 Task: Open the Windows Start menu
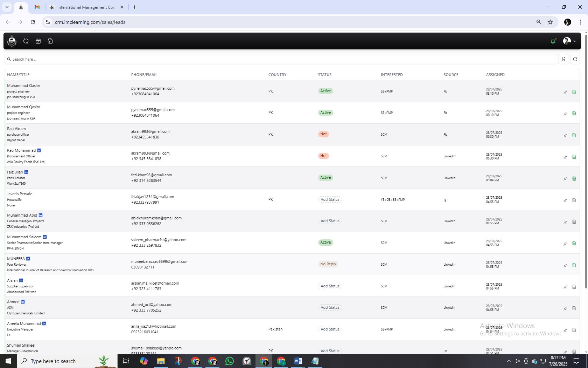(x=8, y=361)
